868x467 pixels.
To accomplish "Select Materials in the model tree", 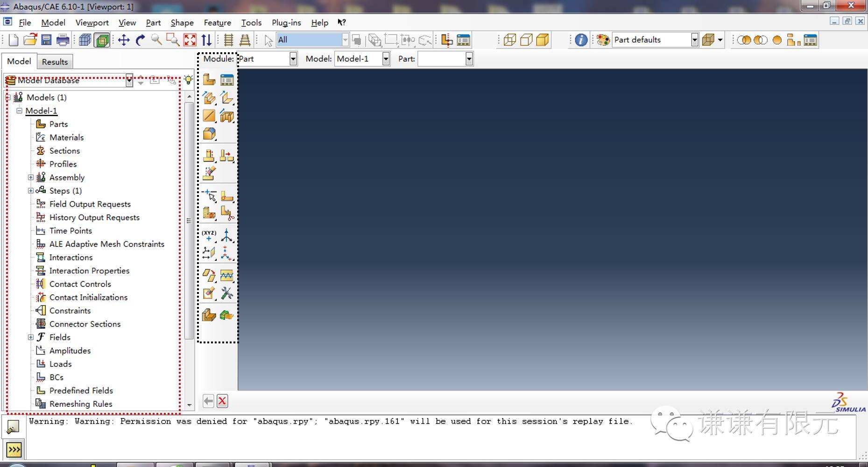I will pos(66,137).
